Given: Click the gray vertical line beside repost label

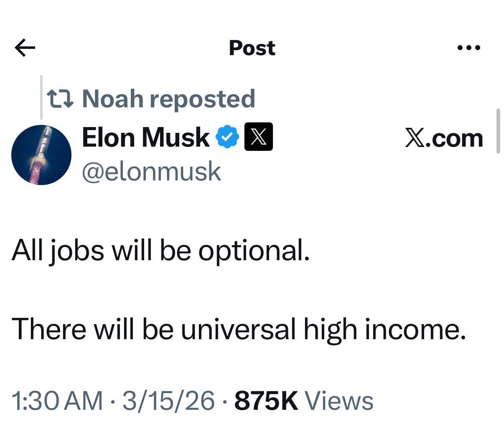Looking at the screenshot, I should click(x=41, y=98).
